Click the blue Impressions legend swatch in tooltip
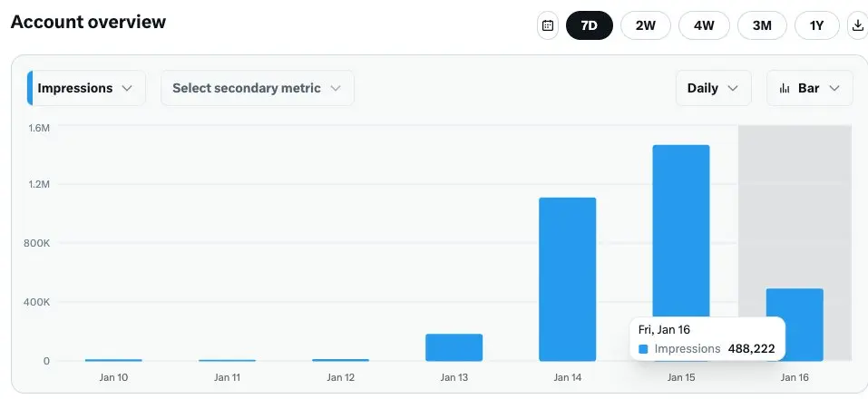 pos(643,349)
